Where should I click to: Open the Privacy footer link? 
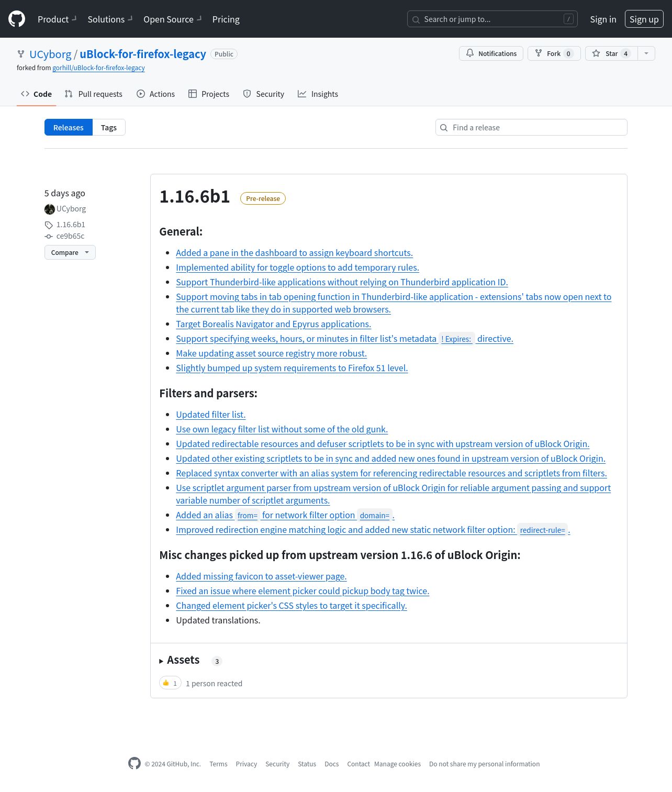246,764
